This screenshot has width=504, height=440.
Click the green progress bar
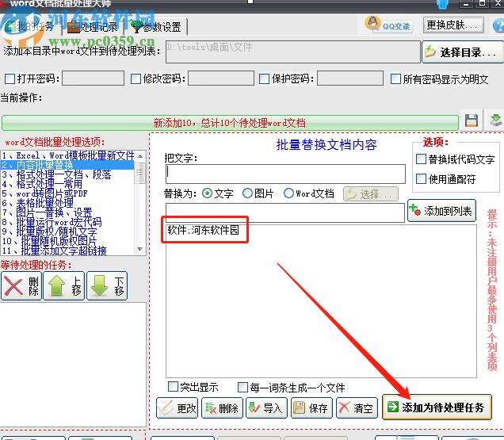click(x=230, y=123)
